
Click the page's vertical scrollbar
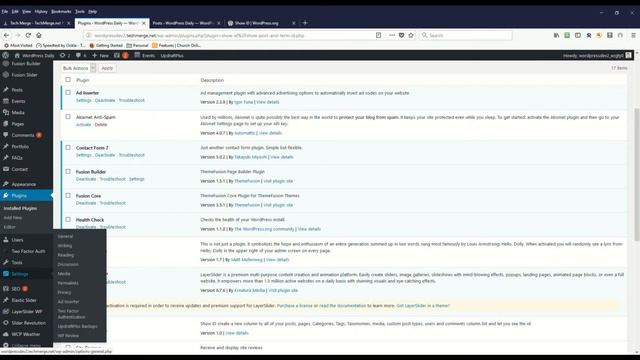pos(636,174)
